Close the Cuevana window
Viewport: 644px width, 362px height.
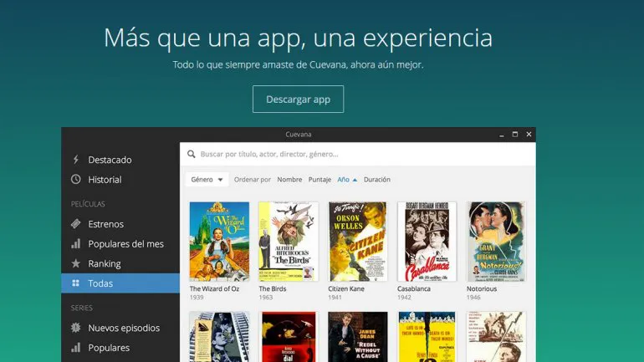point(529,135)
